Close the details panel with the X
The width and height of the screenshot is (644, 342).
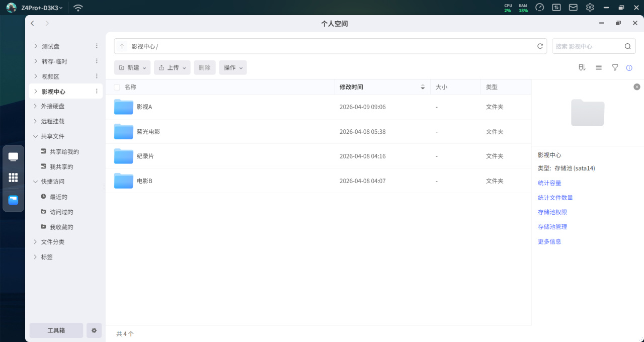(637, 87)
